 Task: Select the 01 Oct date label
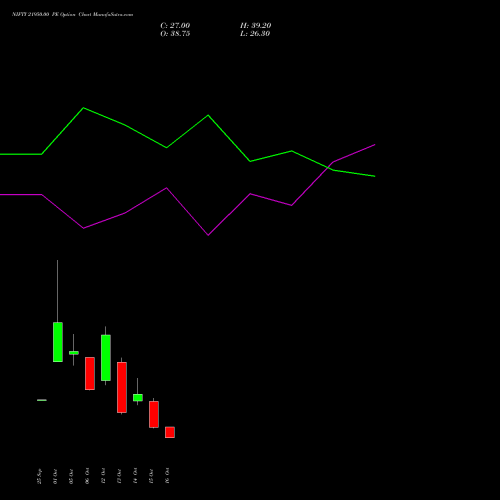pos(55,476)
